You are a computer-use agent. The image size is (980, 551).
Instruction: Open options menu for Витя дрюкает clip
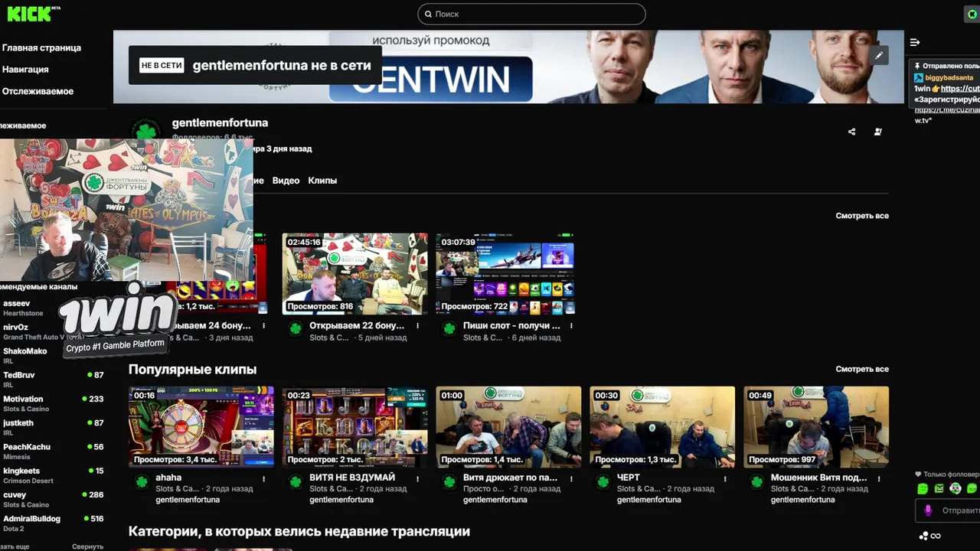(571, 478)
